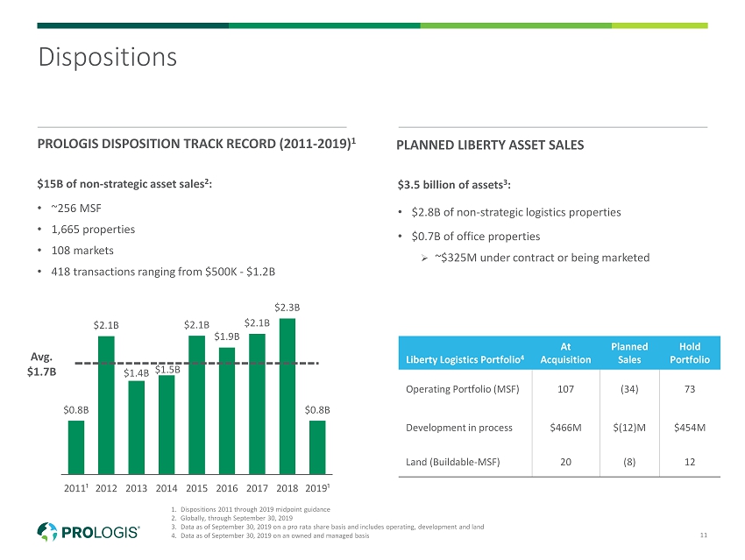
Task: Click the ~$325M under contract sub-bullet
Action: point(542,258)
